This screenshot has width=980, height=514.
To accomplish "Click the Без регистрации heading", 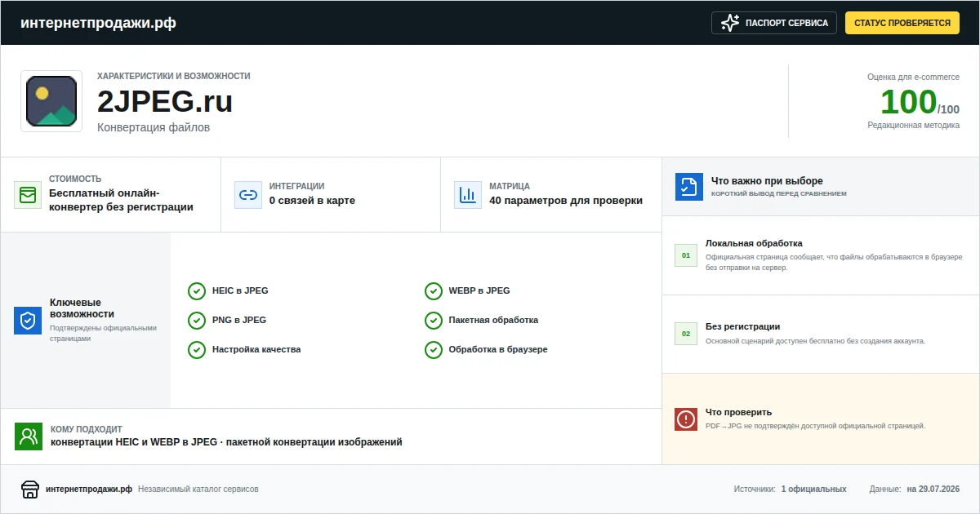I will tap(742, 326).
